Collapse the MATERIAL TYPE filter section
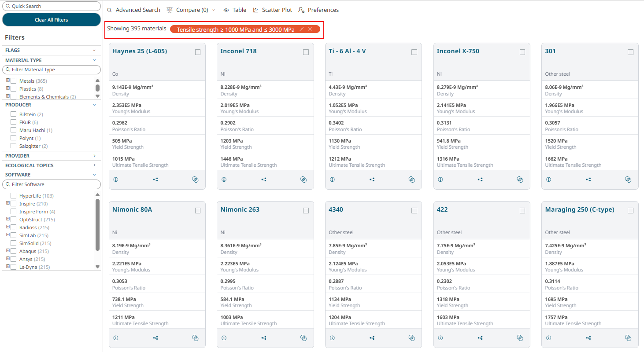 [x=94, y=60]
